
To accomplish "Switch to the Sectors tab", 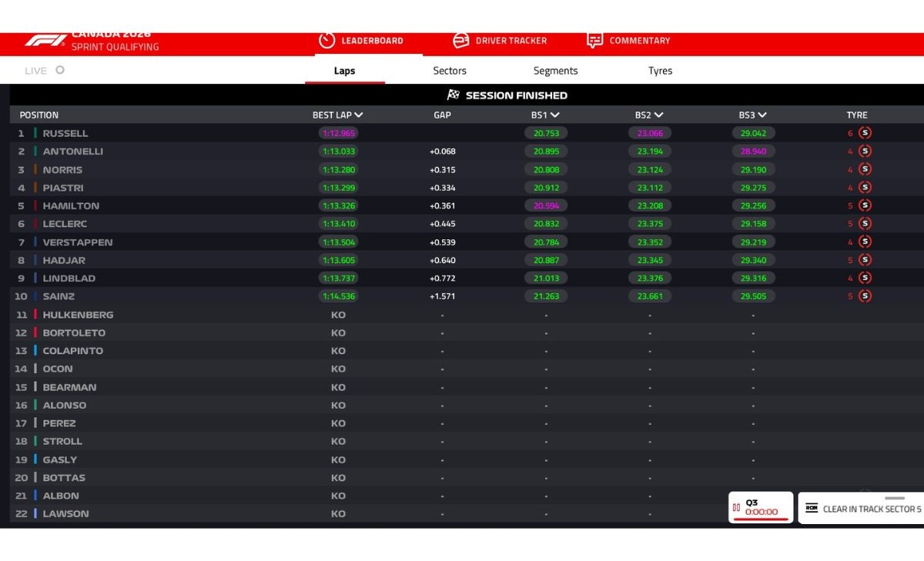I will [x=450, y=71].
